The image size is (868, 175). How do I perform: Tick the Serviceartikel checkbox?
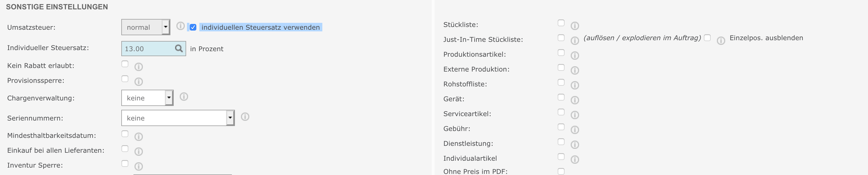pyautogui.click(x=561, y=112)
